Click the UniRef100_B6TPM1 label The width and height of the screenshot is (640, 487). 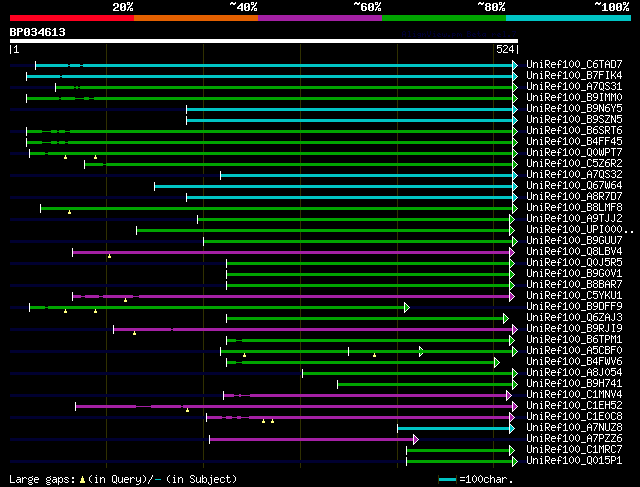pos(574,340)
